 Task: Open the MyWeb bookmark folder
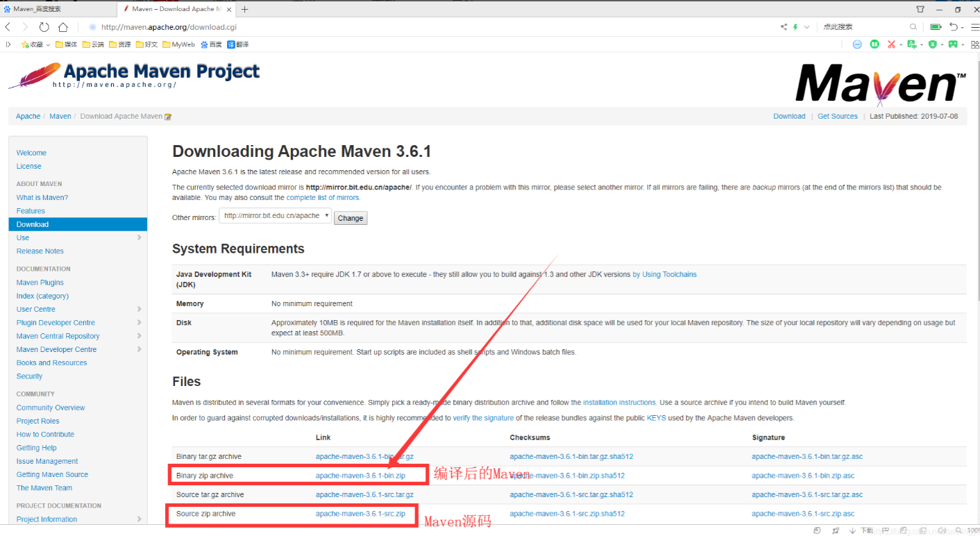178,44
